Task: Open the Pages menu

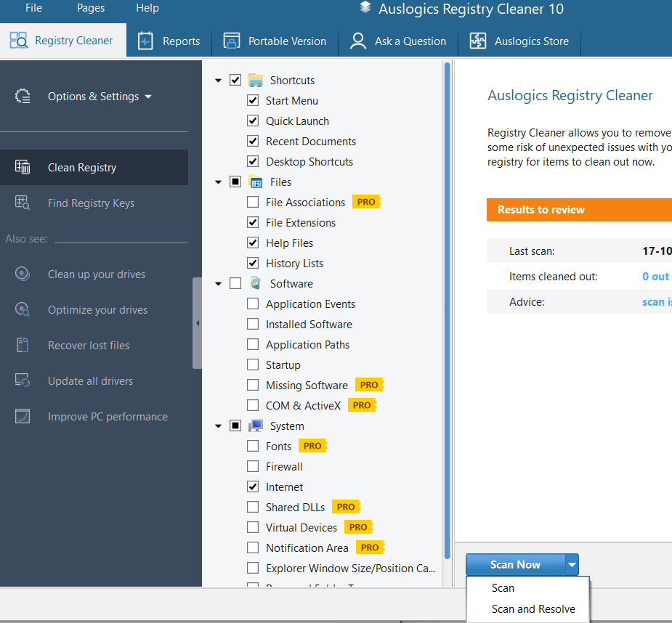Action: coord(90,8)
